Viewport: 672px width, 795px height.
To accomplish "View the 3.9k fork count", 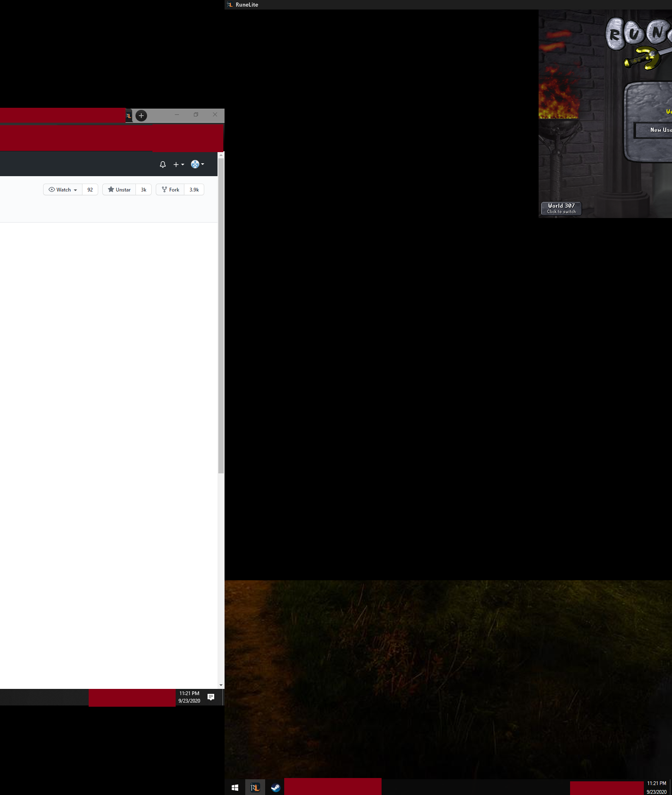I will [193, 189].
